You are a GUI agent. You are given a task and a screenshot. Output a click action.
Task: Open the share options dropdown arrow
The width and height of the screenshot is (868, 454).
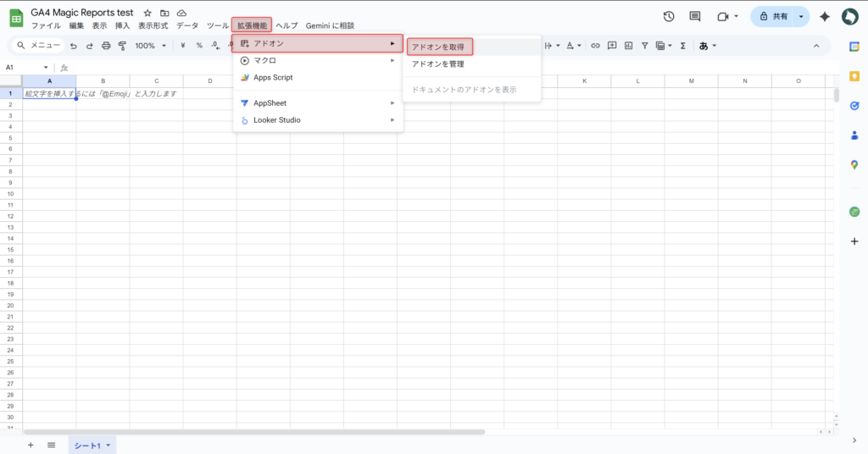[x=800, y=17]
